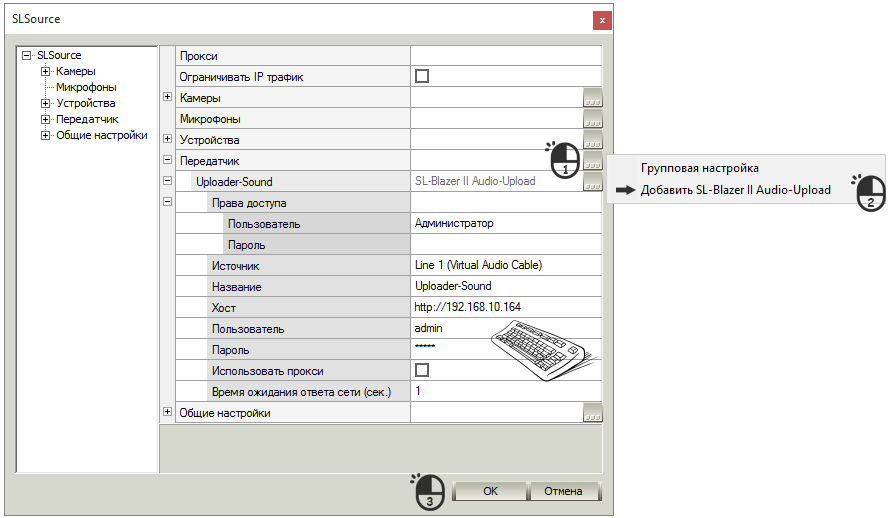Collapse the Передатчик property grid row
This screenshot has height=518, width=889.
(167, 160)
